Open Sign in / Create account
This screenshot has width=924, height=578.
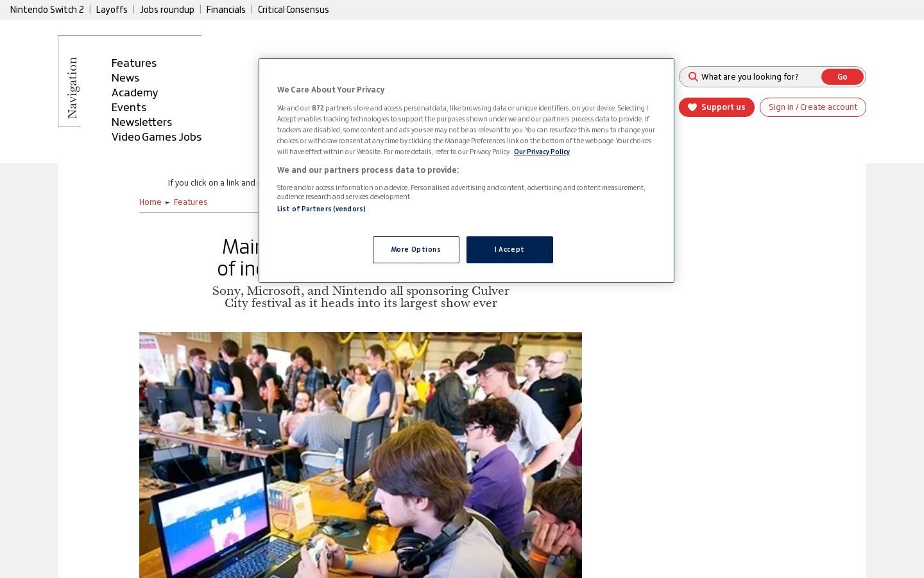[x=813, y=107]
